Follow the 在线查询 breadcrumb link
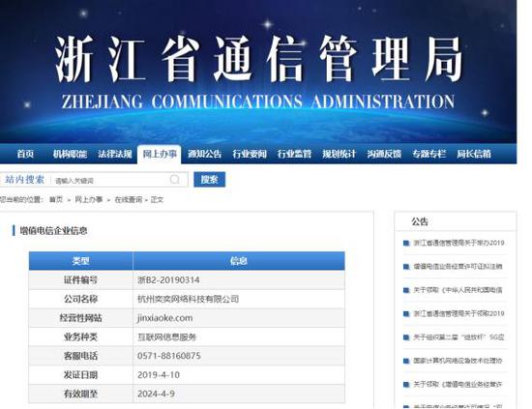 129,199
